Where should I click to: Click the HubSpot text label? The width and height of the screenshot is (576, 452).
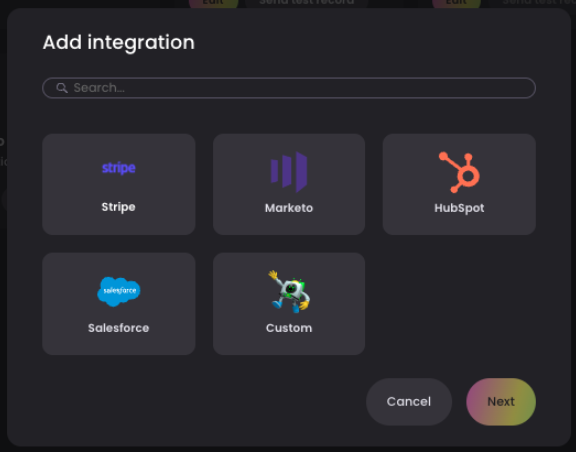[459, 208]
